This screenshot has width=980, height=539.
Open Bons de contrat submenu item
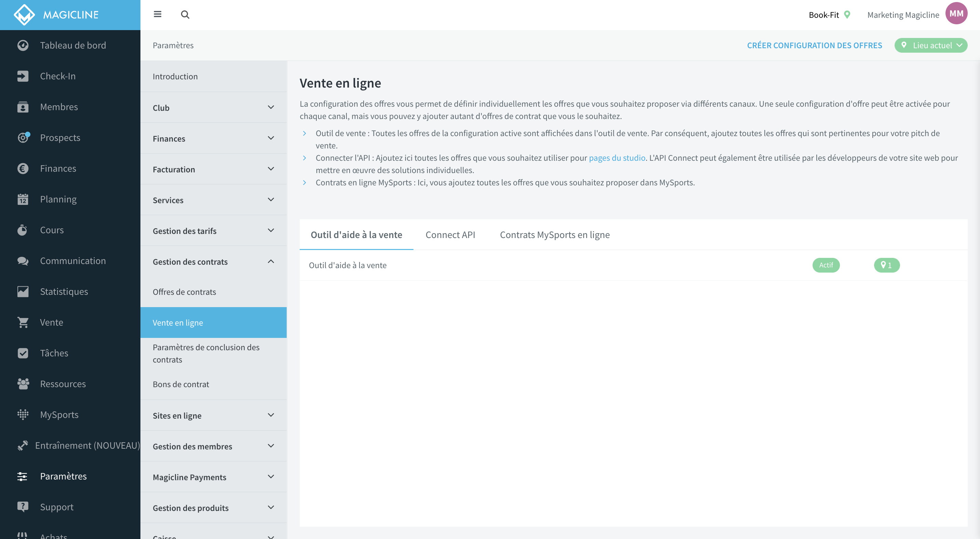click(214, 384)
